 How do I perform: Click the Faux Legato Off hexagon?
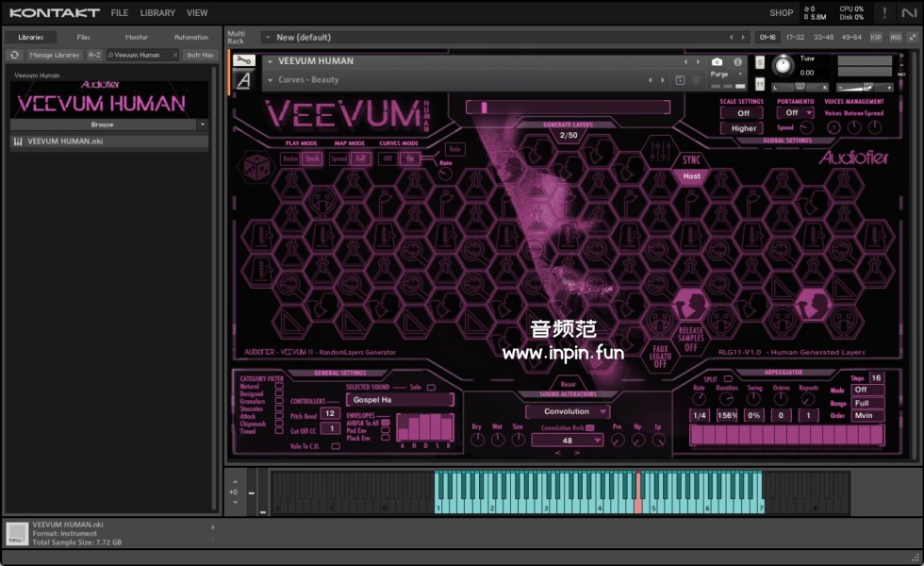pyautogui.click(x=660, y=357)
